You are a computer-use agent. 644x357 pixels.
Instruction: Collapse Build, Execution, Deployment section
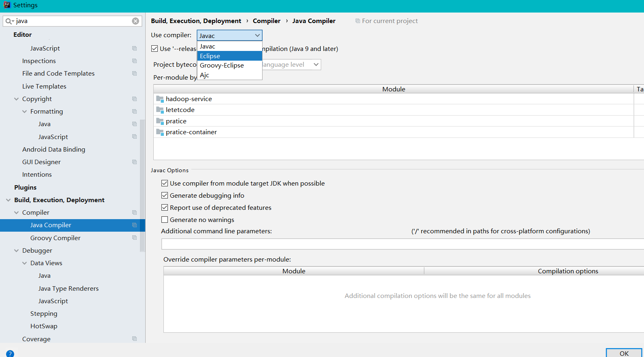point(8,200)
